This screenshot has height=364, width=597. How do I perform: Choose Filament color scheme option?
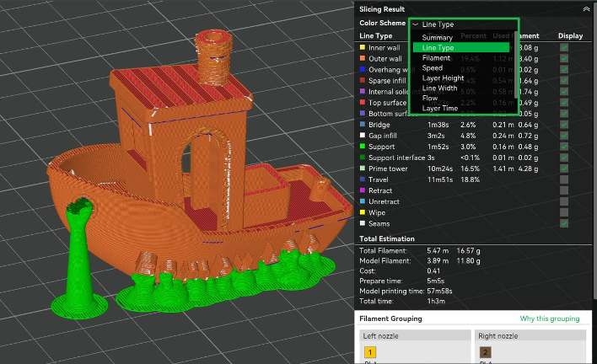436,58
